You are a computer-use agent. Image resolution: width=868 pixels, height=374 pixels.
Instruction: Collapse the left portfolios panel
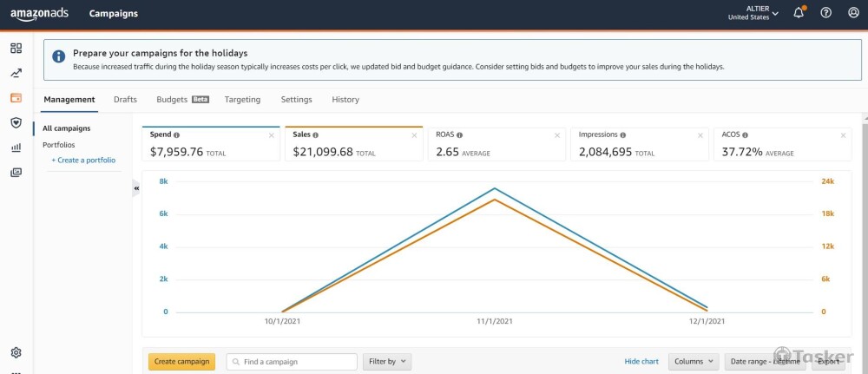[136, 187]
